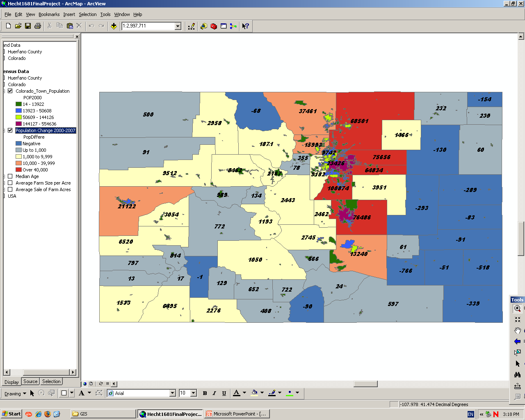Select the Zoom In tool

tap(518, 308)
